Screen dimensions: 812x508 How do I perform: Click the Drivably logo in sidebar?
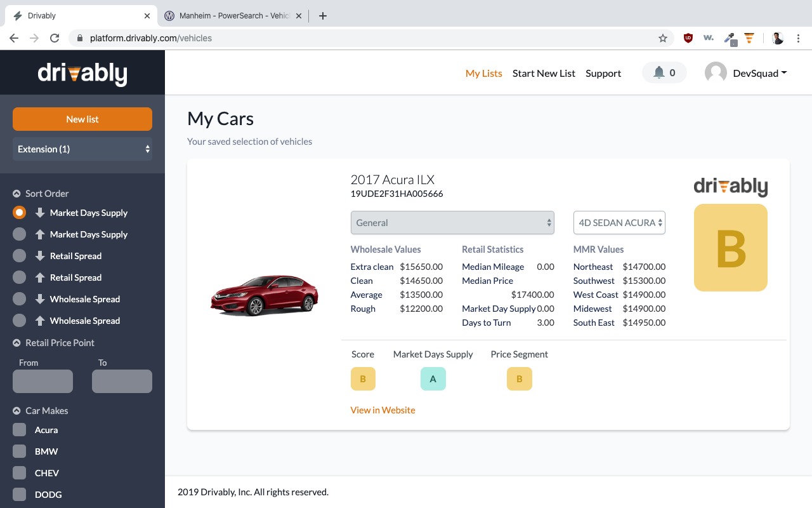coord(82,74)
